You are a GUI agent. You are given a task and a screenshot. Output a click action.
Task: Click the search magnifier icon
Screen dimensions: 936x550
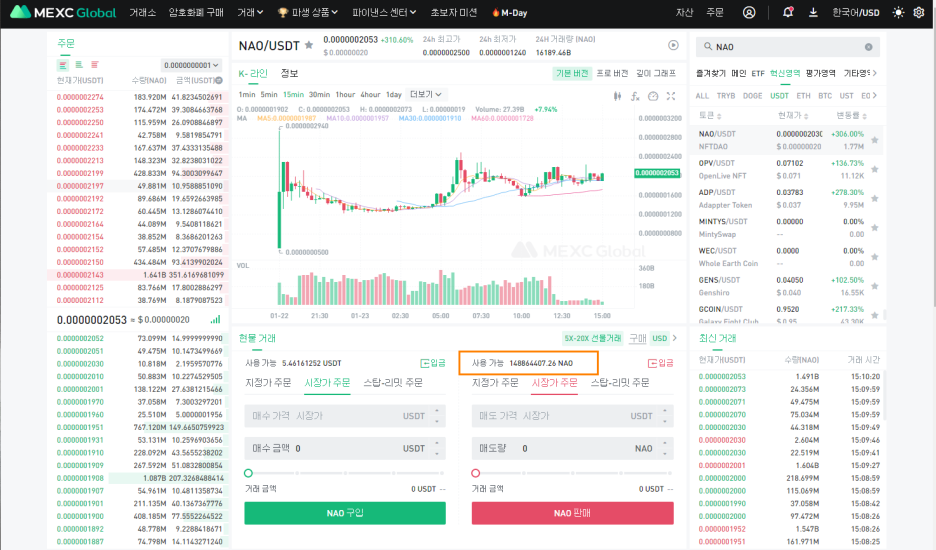[x=708, y=47]
